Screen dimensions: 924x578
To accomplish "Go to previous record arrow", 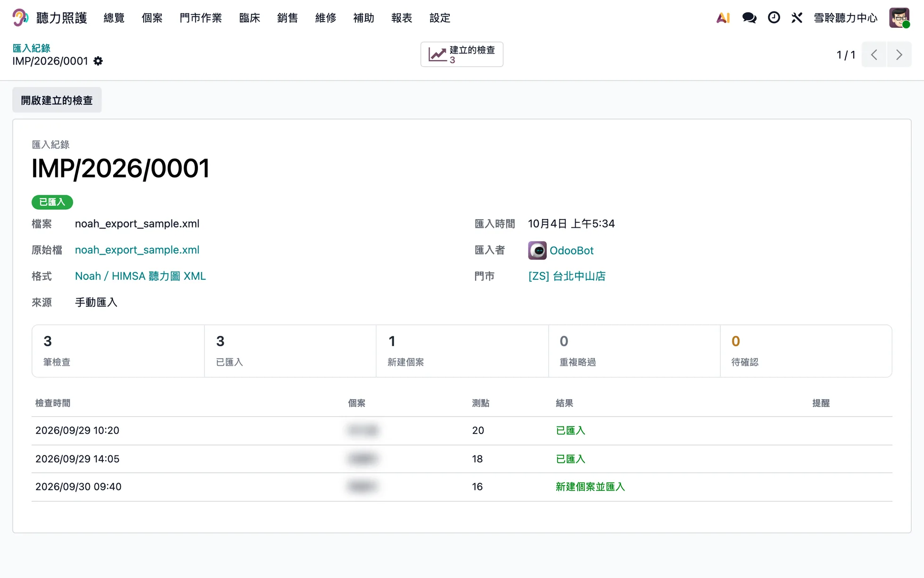I will coord(874,55).
